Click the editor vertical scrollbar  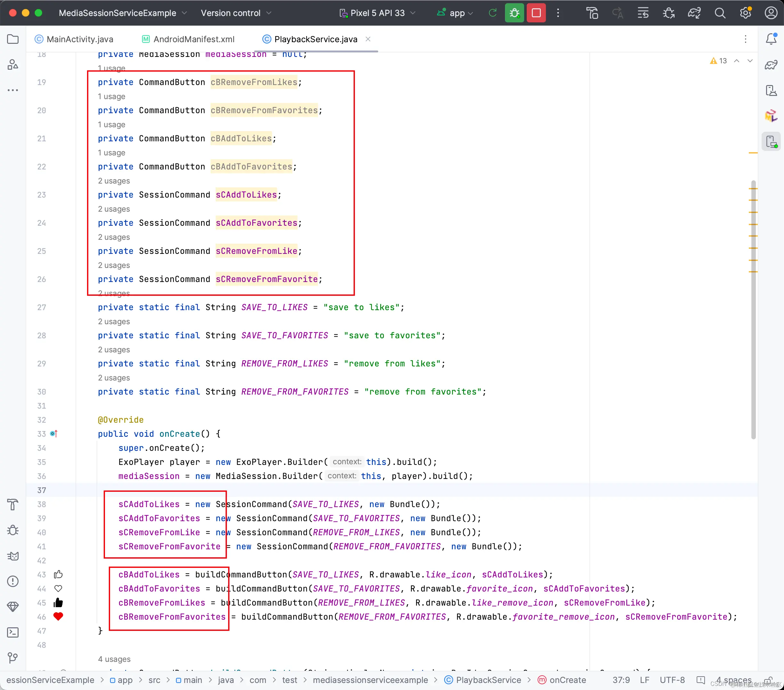coord(753,307)
